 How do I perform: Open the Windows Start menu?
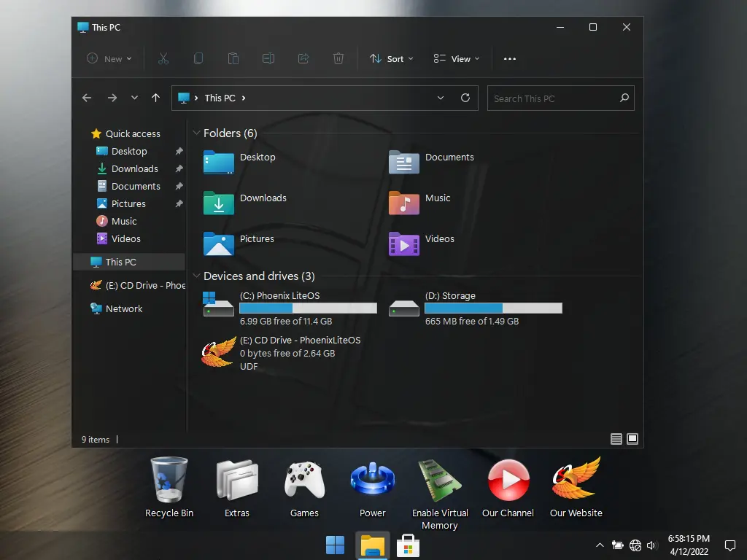click(x=336, y=545)
